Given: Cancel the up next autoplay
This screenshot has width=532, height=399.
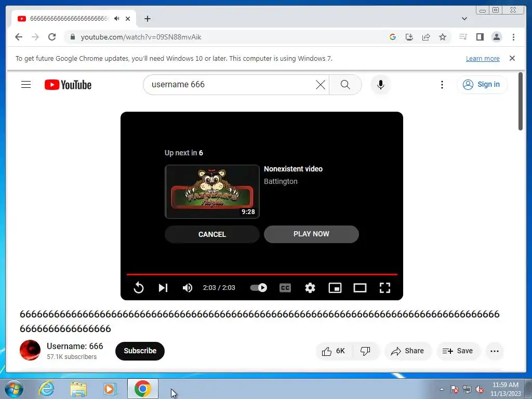Looking at the screenshot, I should pyautogui.click(x=212, y=234).
